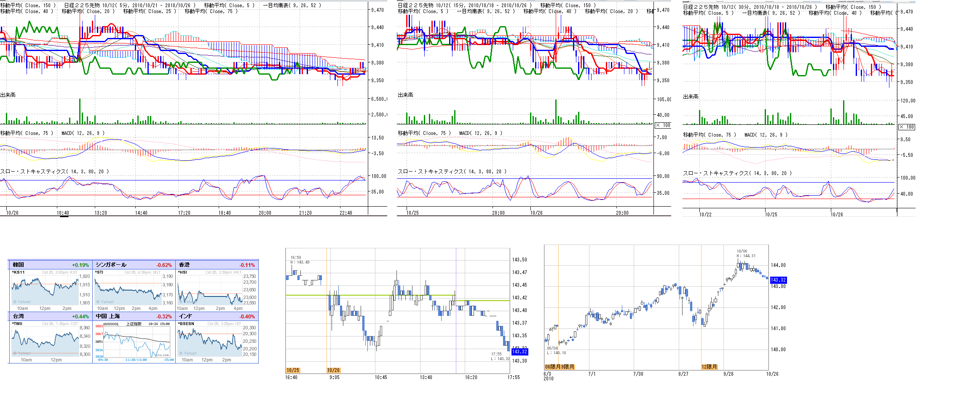Click the blue 143.32 price tag on daily chart
Image resolution: width=980 pixels, height=393 pixels.
(778, 280)
